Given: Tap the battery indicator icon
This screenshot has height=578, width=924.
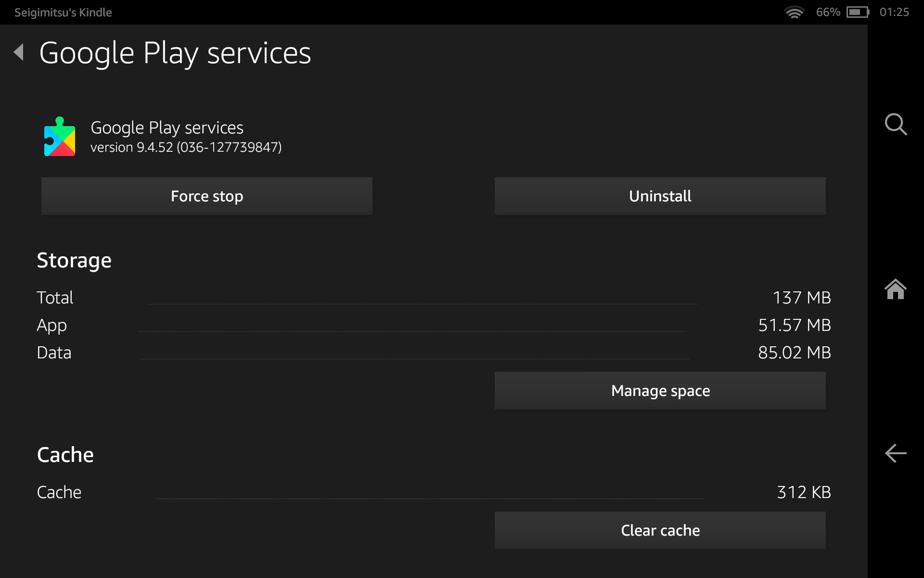Looking at the screenshot, I should (x=858, y=12).
